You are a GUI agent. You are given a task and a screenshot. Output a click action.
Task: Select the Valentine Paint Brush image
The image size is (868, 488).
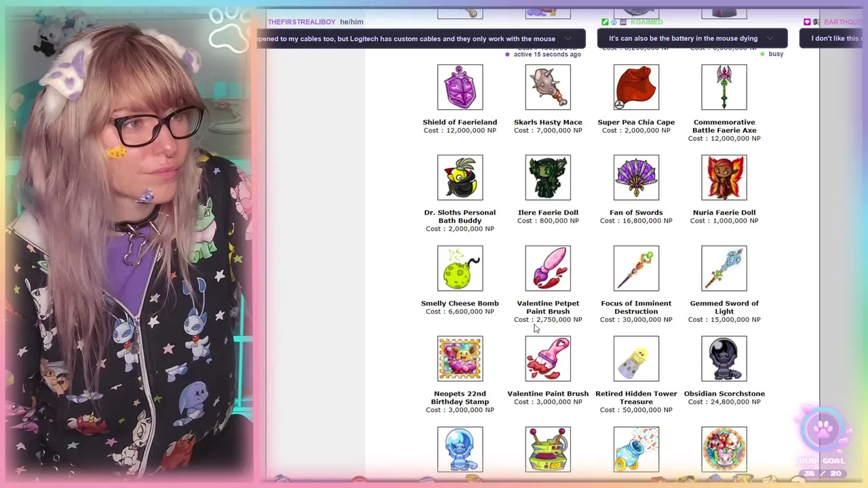[548, 359]
